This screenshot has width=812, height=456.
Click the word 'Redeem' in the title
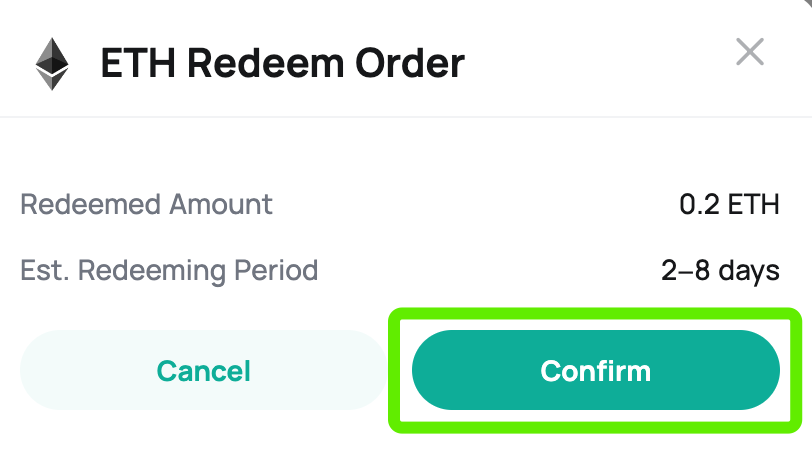(265, 63)
